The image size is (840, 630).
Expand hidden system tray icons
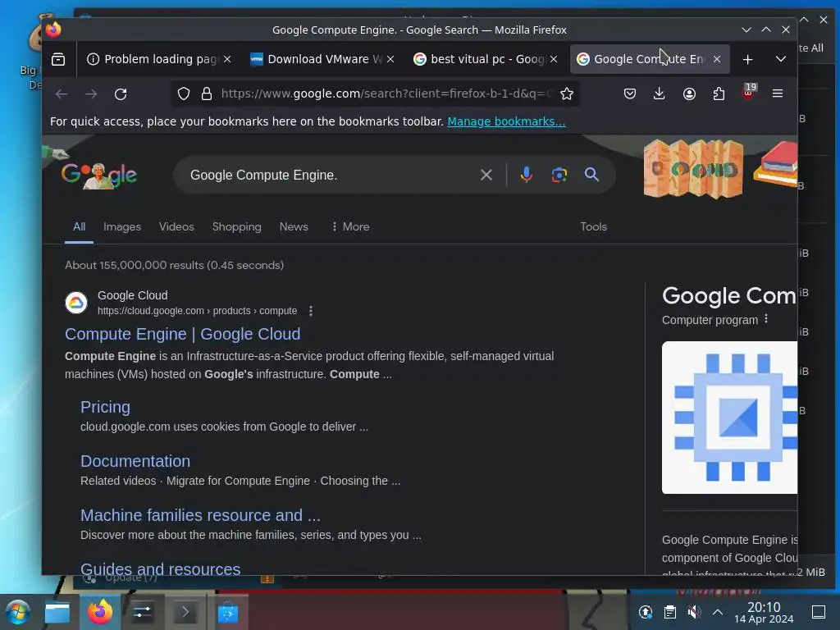(718, 612)
